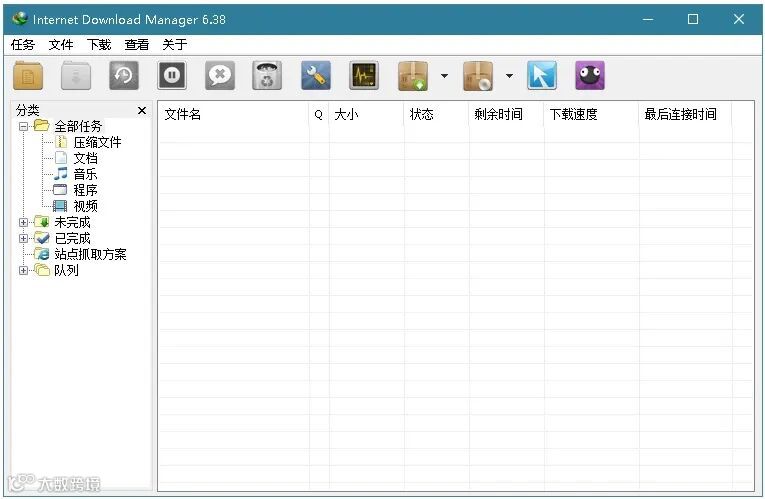765x499 pixels.
Task: Maximize the Internet Download Manager window
Action: point(693,19)
